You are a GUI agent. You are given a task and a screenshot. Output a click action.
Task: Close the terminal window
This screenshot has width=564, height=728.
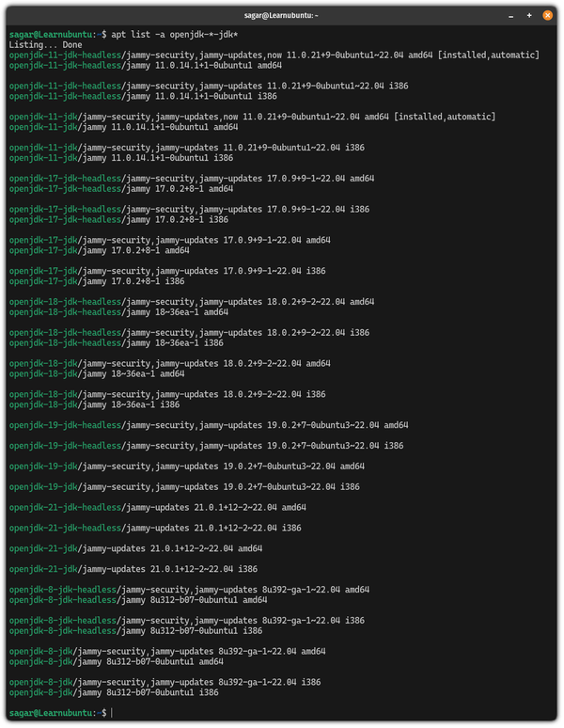(546, 15)
